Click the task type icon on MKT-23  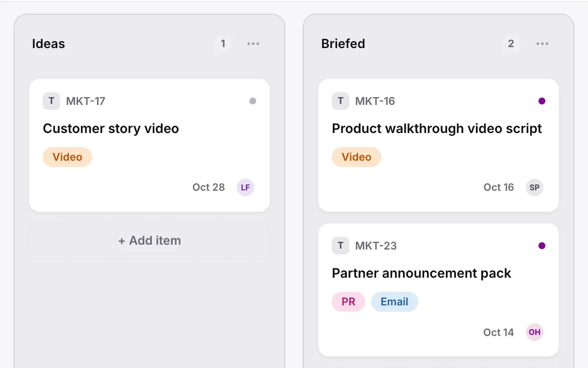click(x=341, y=246)
